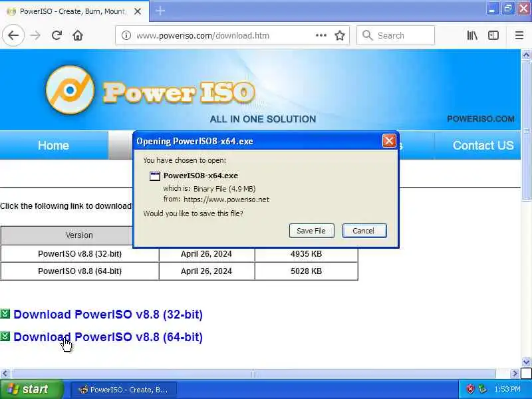Click the Version column header
The height and width of the screenshot is (399, 532).
coord(79,235)
